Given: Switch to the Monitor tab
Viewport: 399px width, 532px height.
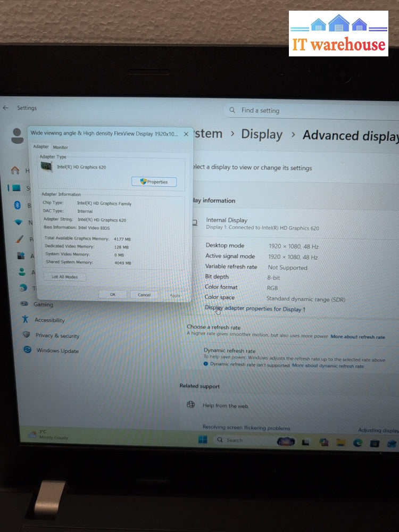Looking at the screenshot, I should click(x=61, y=147).
